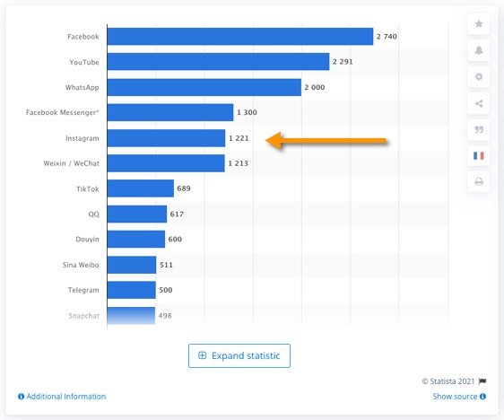504x420 pixels.
Task: Click the YouTube bar
Action: (x=218, y=62)
